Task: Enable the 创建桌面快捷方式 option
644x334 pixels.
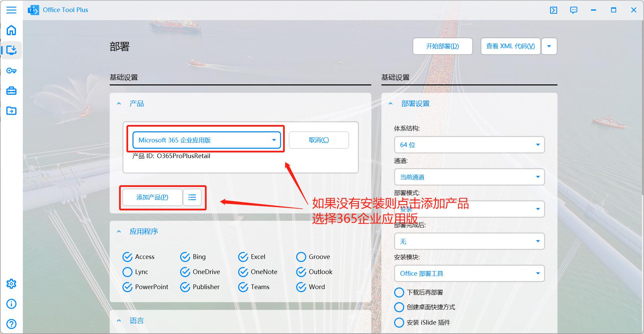Action: click(399, 307)
